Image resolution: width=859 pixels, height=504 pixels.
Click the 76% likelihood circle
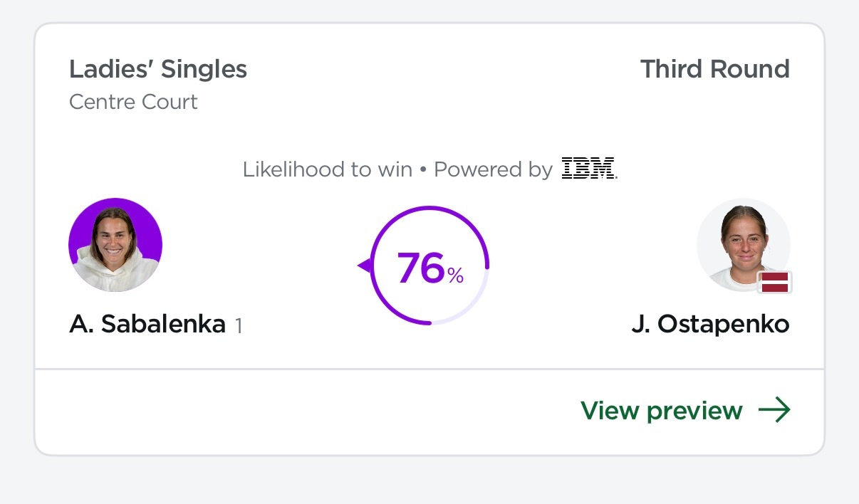coord(429,266)
